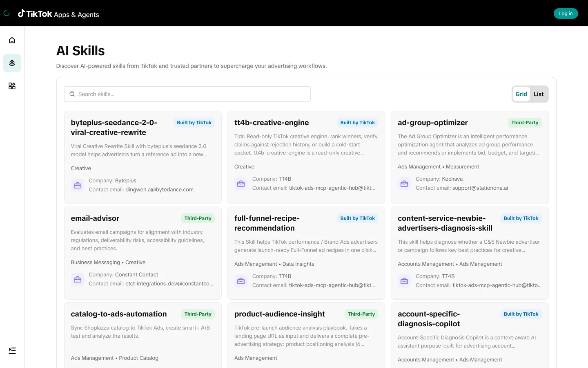Click Third-Party badge on email-advisor card
The width and height of the screenshot is (588, 368).
[x=198, y=218]
